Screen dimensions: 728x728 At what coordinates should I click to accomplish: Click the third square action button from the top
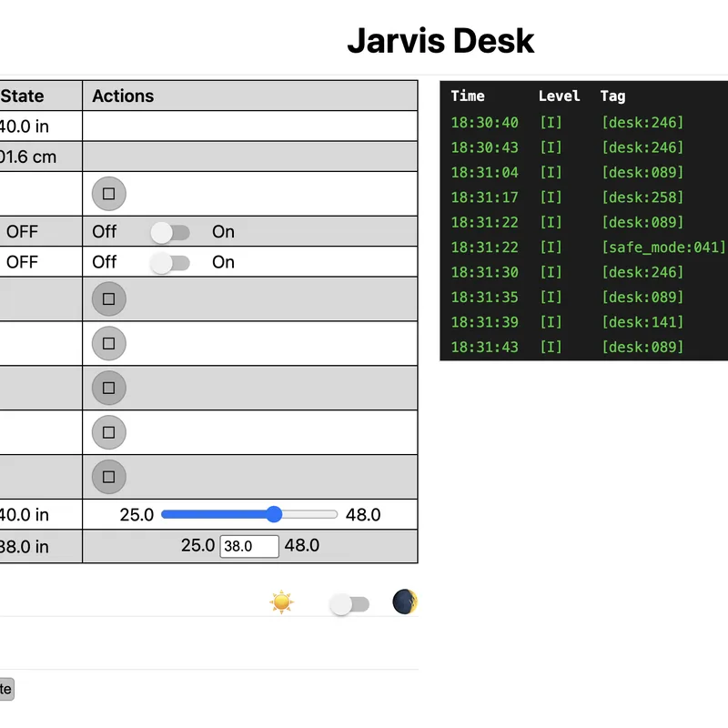tap(108, 344)
